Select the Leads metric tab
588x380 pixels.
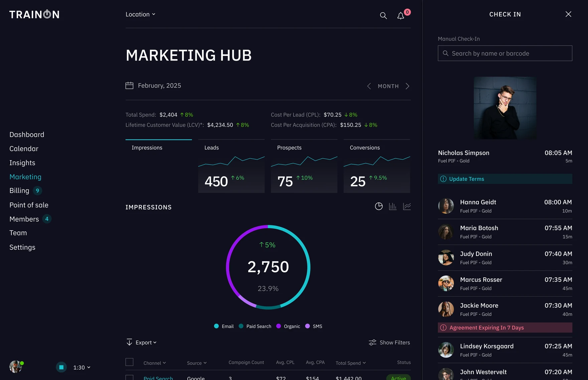pyautogui.click(x=231, y=166)
